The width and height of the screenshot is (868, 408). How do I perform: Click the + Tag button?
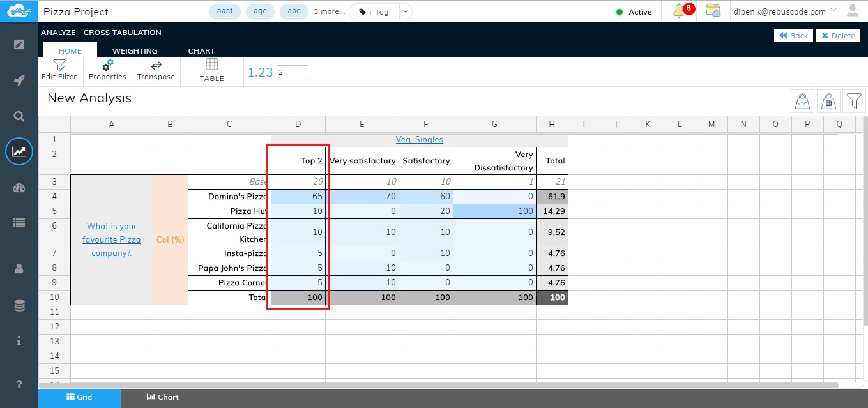[374, 11]
